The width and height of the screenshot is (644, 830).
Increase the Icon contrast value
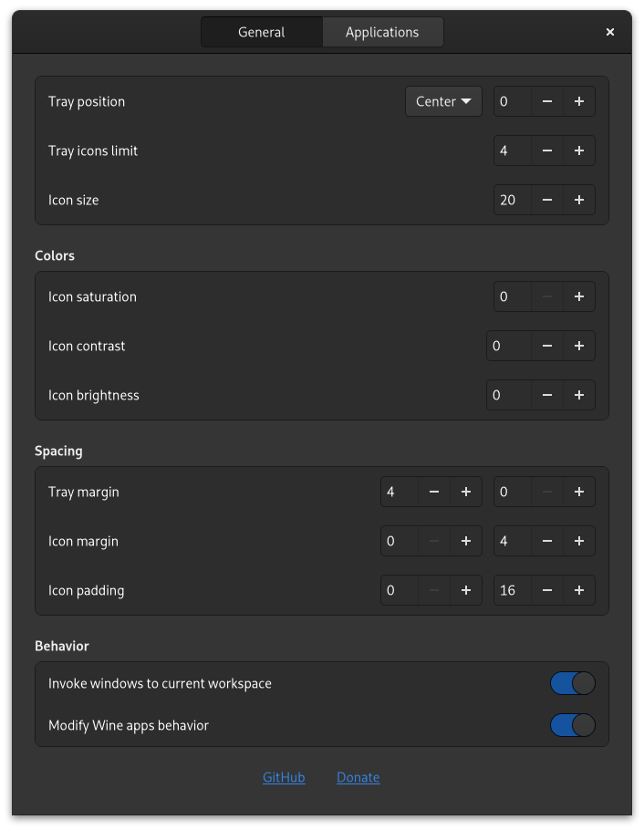tap(579, 346)
